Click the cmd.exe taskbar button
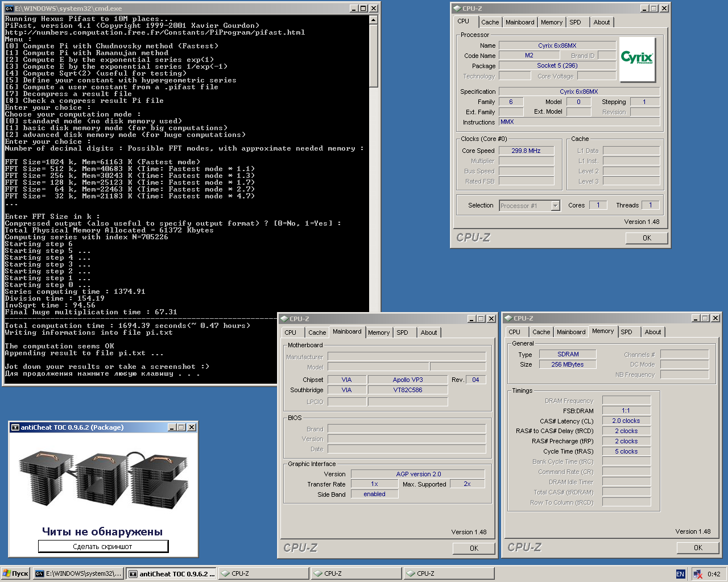The width and height of the screenshot is (728, 582). [x=78, y=573]
